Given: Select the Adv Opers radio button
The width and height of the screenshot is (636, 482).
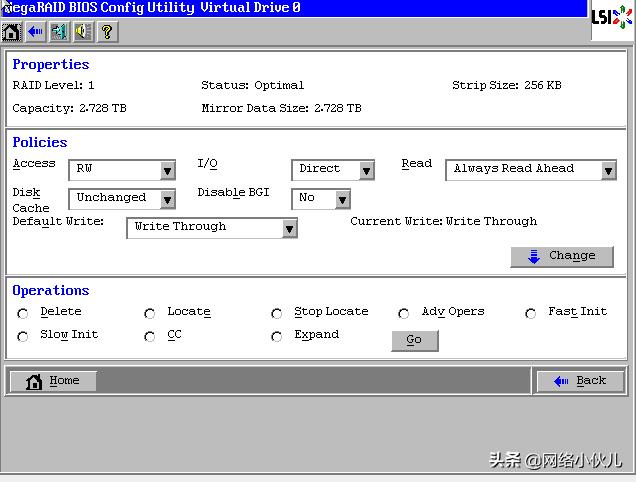Looking at the screenshot, I should [404, 313].
